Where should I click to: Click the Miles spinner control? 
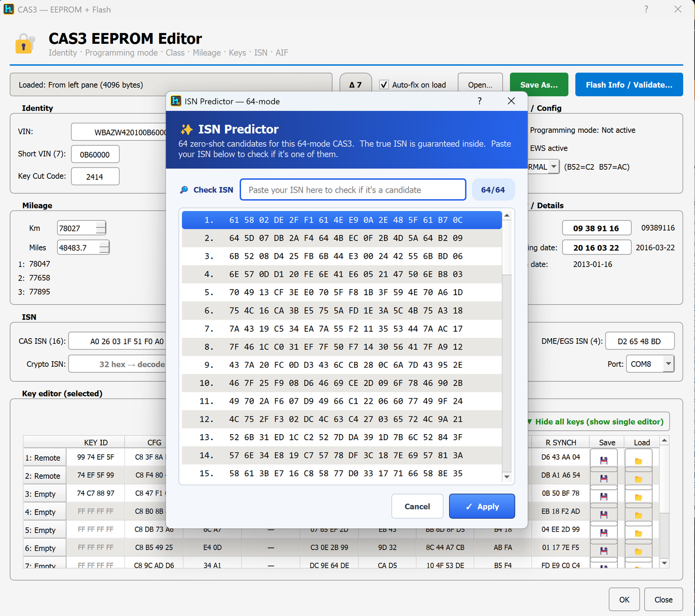[x=104, y=248]
